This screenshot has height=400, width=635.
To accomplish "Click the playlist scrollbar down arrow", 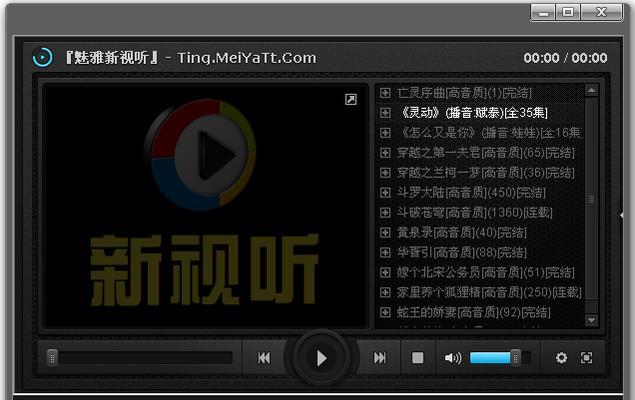I will pyautogui.click(x=591, y=320).
